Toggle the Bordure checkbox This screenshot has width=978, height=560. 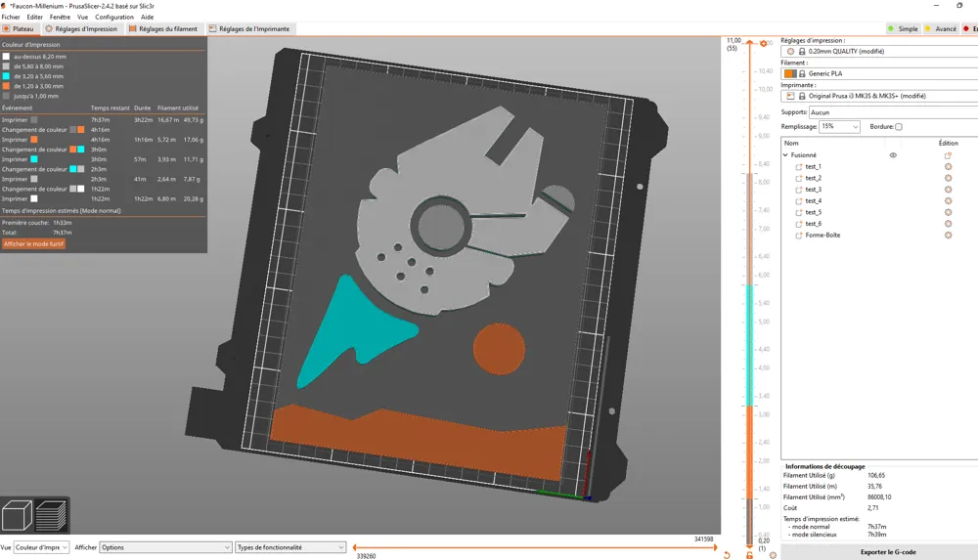tap(899, 127)
